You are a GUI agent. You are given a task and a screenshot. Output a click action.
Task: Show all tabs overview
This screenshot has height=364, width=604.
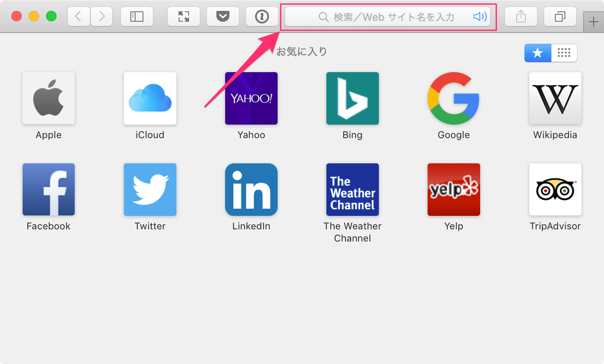click(x=560, y=17)
